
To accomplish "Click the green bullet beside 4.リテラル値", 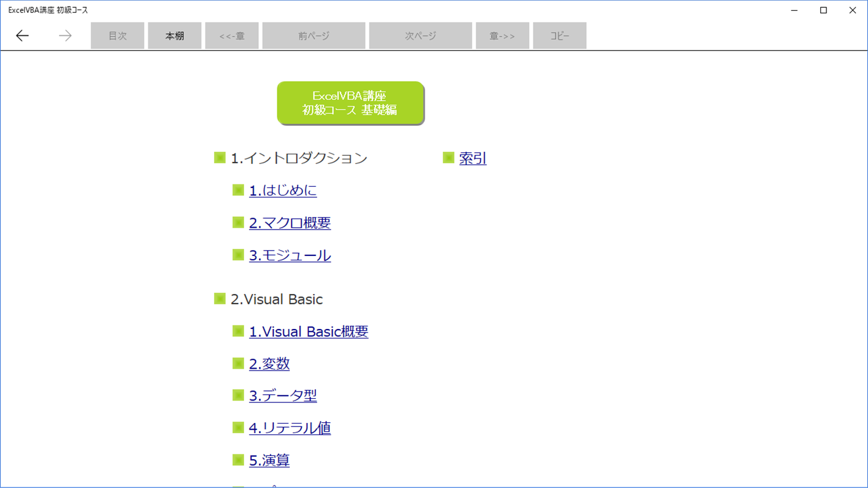I will click(238, 428).
